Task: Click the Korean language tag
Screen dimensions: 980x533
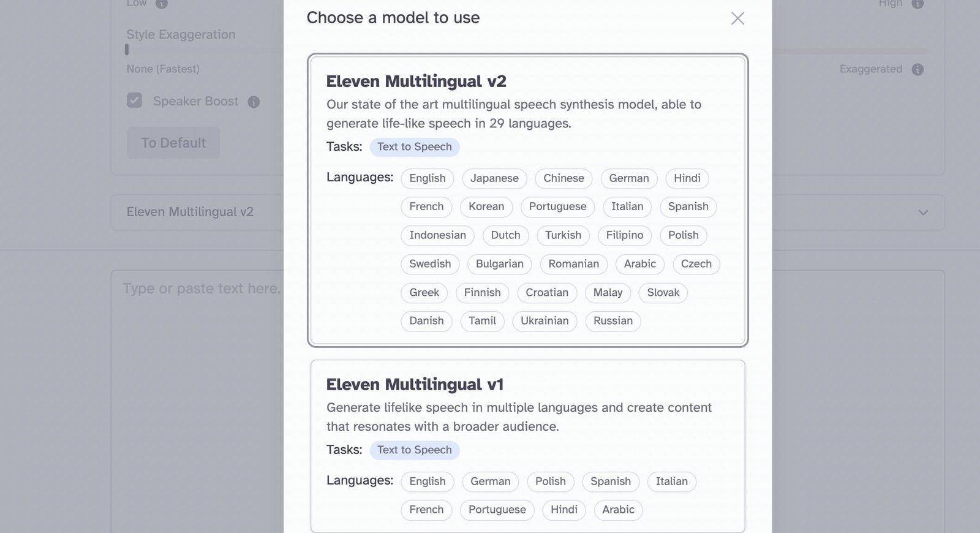Action: coord(486,207)
